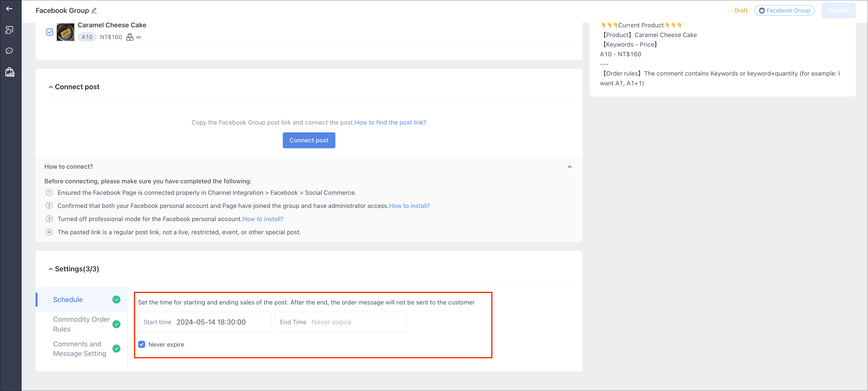The image size is (868, 391).
Task: Click the Commodity Order Rules check icon
Action: click(x=116, y=324)
